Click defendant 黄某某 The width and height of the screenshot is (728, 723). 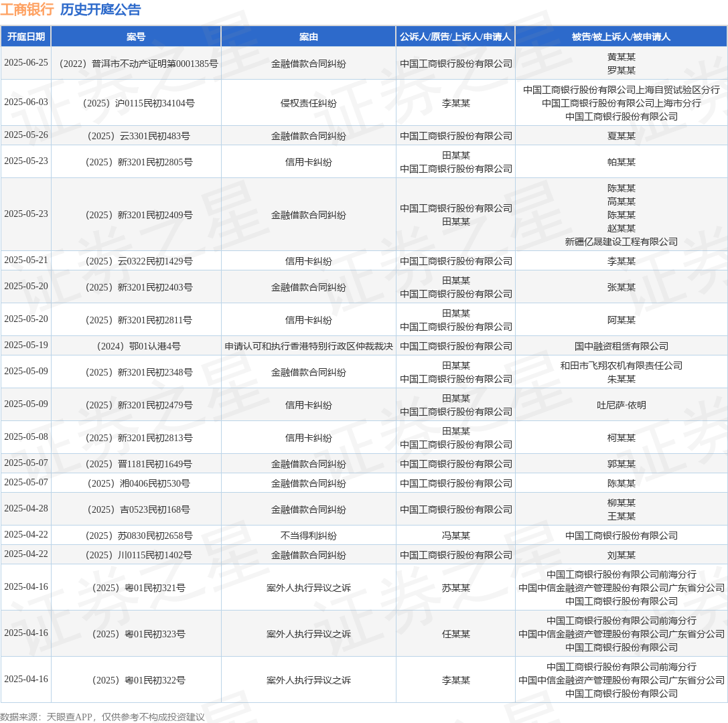point(622,57)
